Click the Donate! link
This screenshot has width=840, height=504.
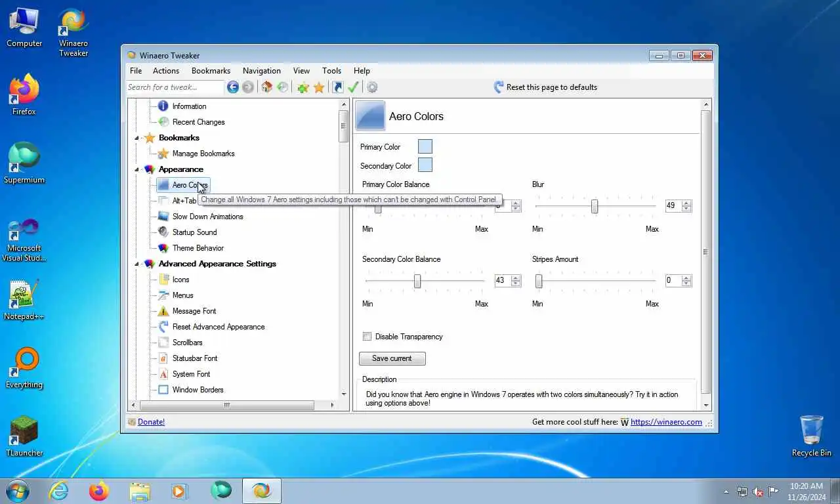[x=151, y=422]
